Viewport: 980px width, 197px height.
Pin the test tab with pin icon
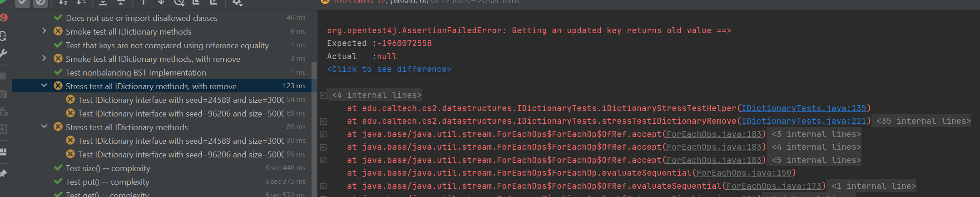click(4, 173)
